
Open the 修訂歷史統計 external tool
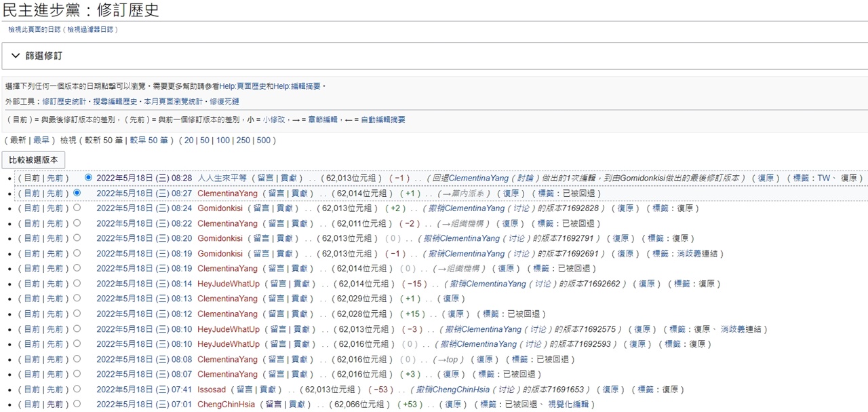64,101
